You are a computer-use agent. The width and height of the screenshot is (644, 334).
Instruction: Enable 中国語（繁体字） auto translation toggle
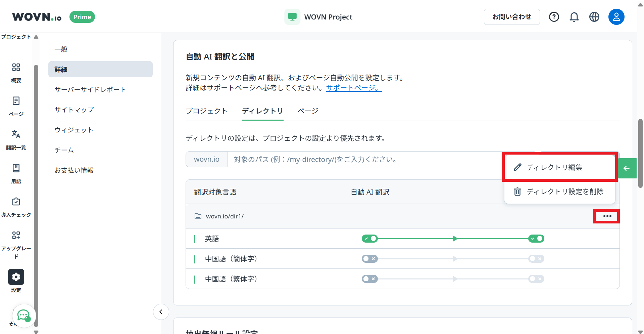[x=369, y=279]
